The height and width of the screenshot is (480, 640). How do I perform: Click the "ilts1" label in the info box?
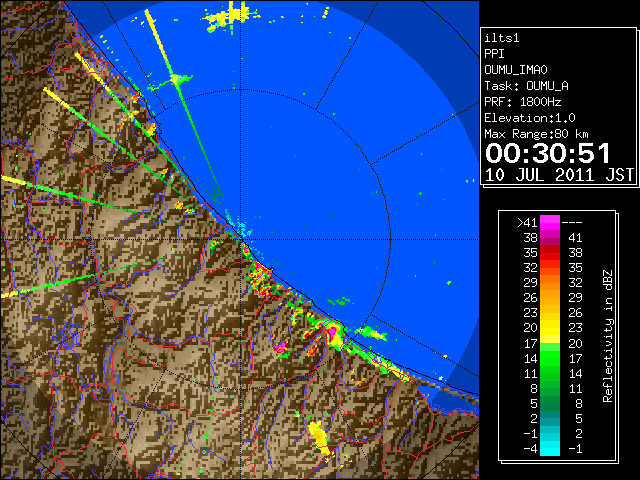coord(502,38)
